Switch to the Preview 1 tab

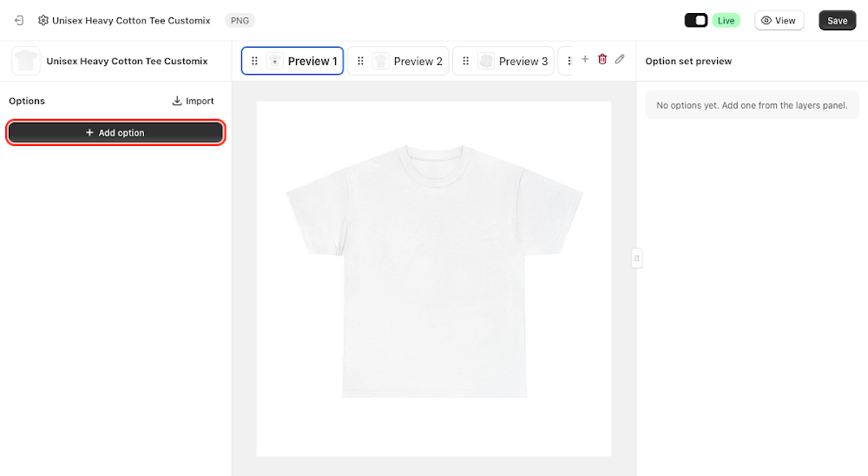[293, 61]
